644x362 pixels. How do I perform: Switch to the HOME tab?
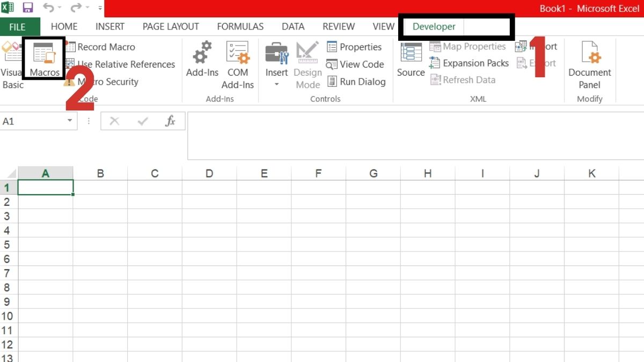[x=64, y=26]
